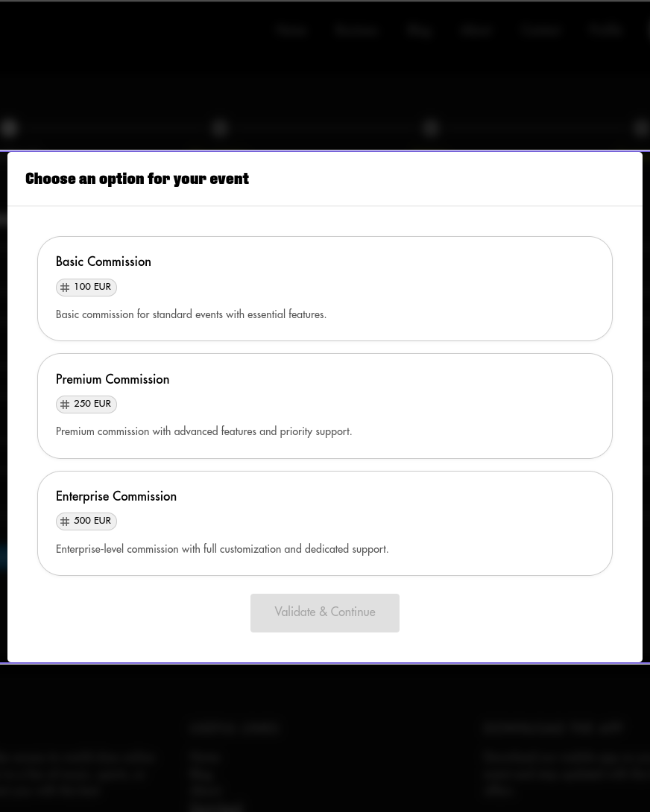Click the first step dot in the progress bar

click(9, 128)
